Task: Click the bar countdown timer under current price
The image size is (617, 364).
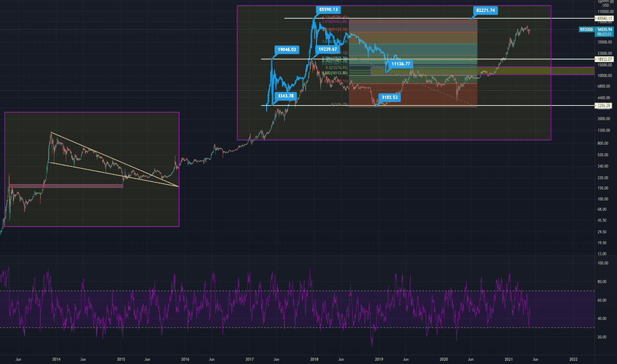Action: click(604, 34)
